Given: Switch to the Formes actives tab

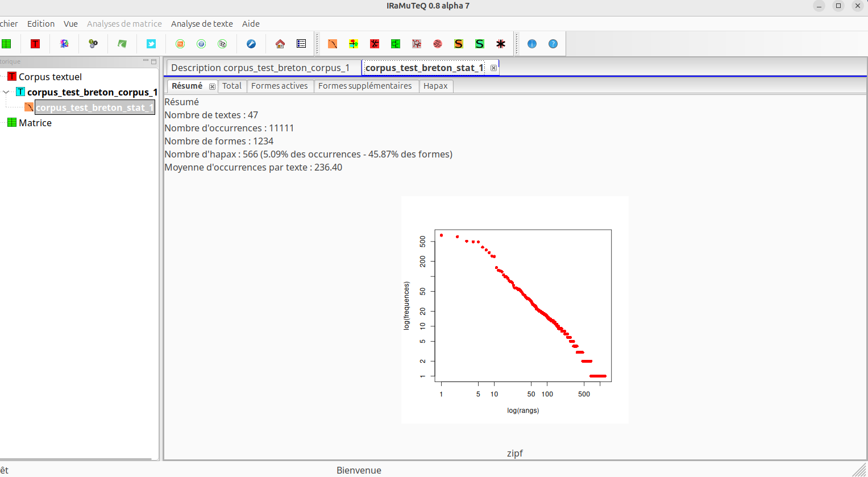Looking at the screenshot, I should (x=279, y=86).
